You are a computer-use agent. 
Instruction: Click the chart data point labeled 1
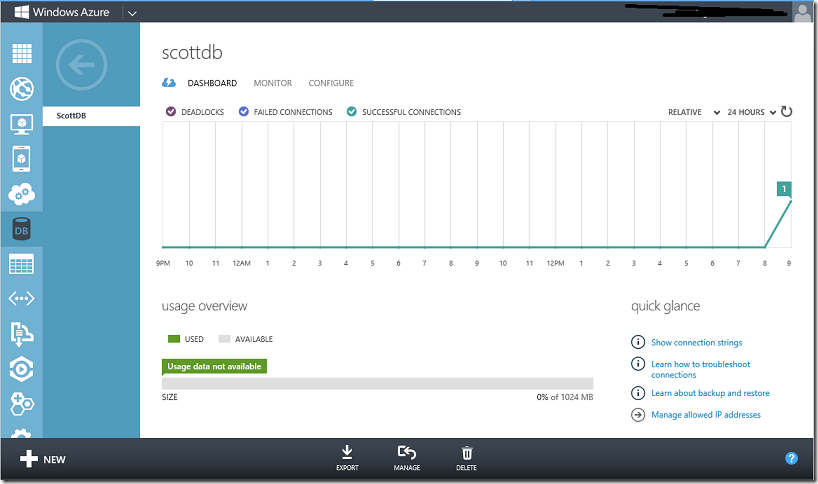tap(784, 189)
